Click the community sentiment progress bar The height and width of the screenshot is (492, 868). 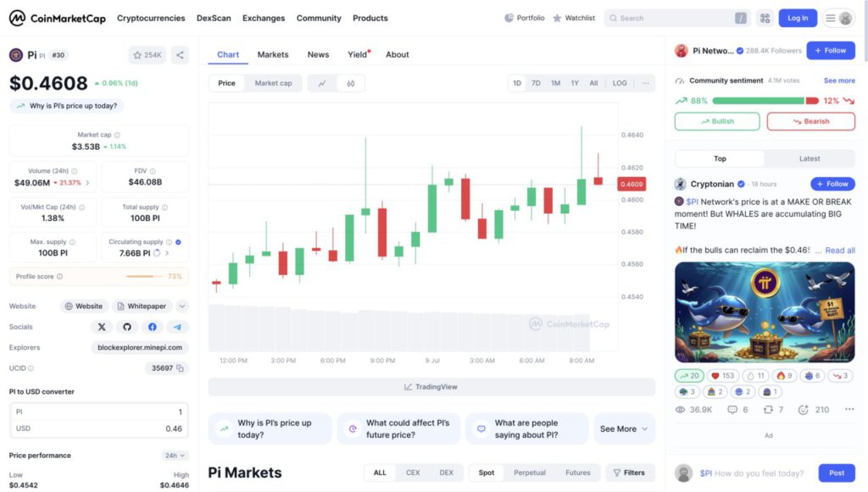click(765, 101)
